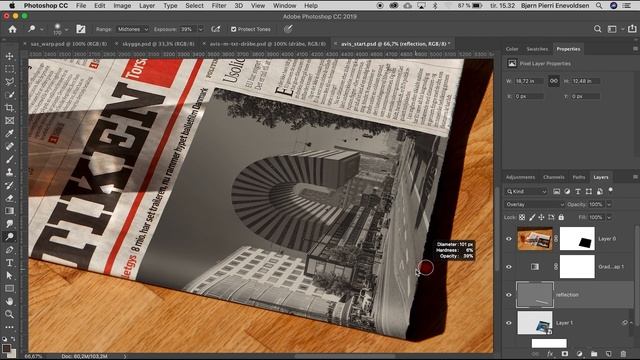Viewport: 640px width, 360px height.
Task: Open the layer Fill dropdown arrow
Action: point(609,218)
